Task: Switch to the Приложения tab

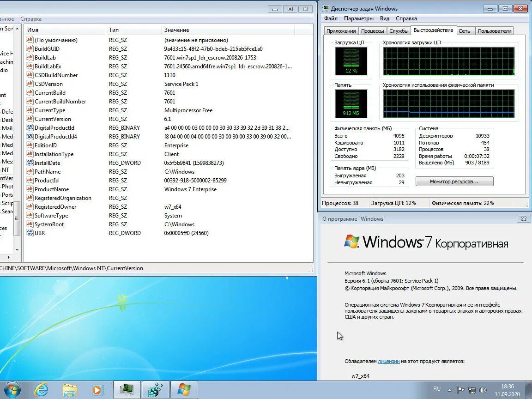Action: (x=341, y=31)
